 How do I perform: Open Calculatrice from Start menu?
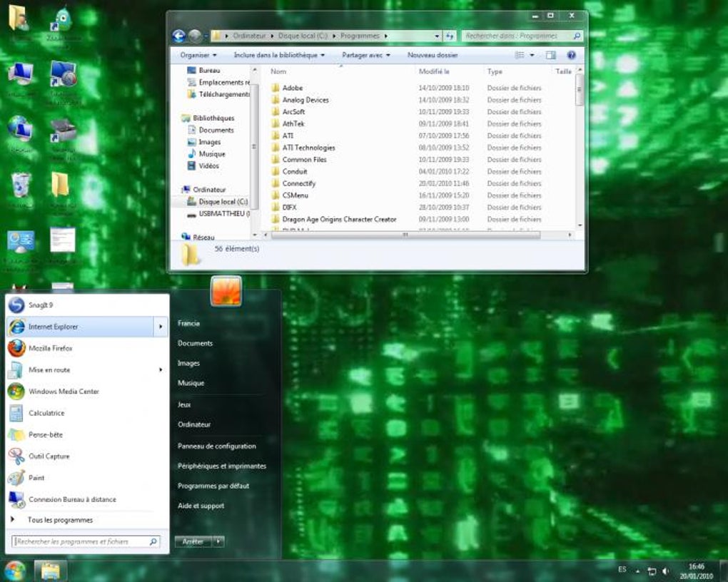click(x=87, y=413)
